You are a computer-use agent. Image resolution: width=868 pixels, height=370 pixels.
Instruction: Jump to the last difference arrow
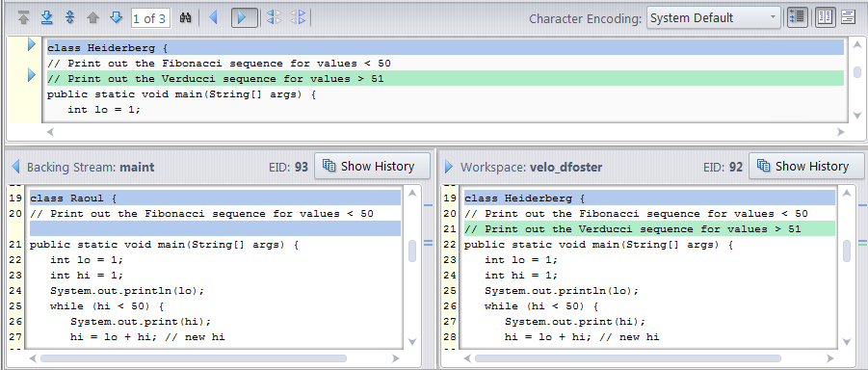pos(46,17)
